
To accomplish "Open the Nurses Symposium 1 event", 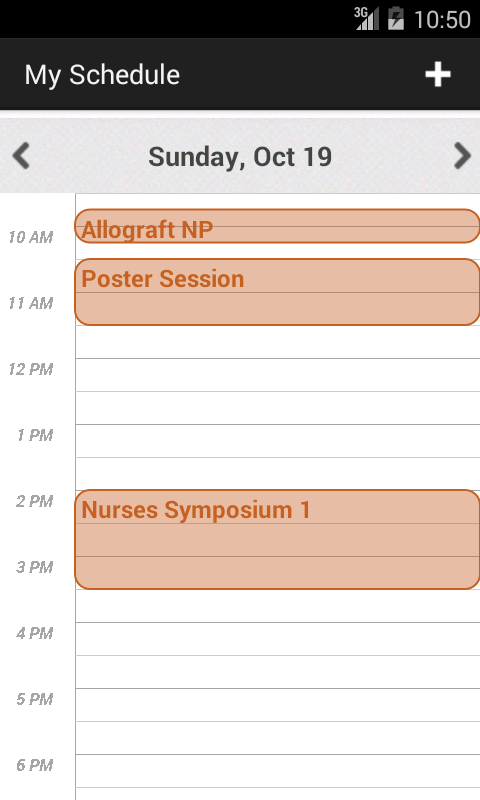I will tap(277, 540).
